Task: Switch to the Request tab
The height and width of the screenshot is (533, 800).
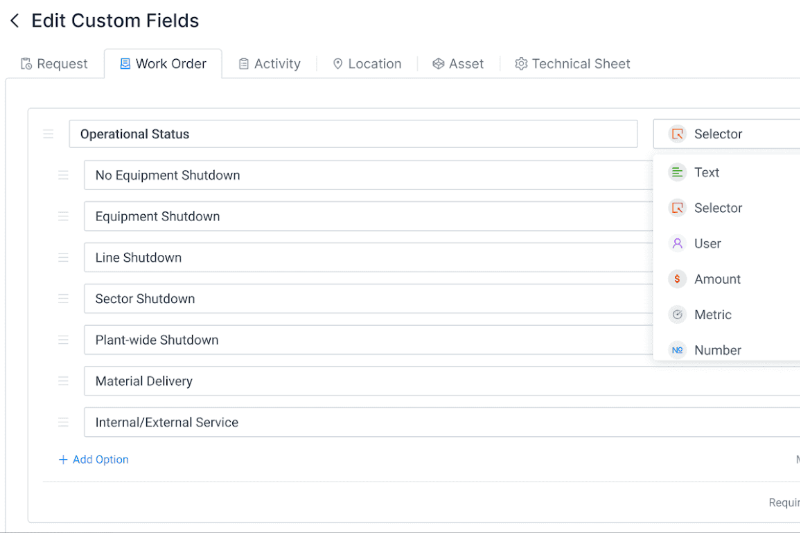Action: pos(54,64)
